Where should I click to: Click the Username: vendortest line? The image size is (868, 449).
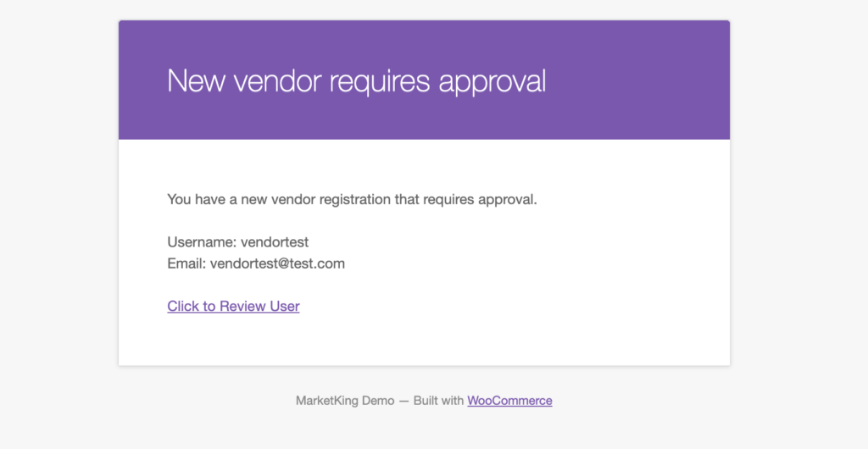[x=238, y=242]
